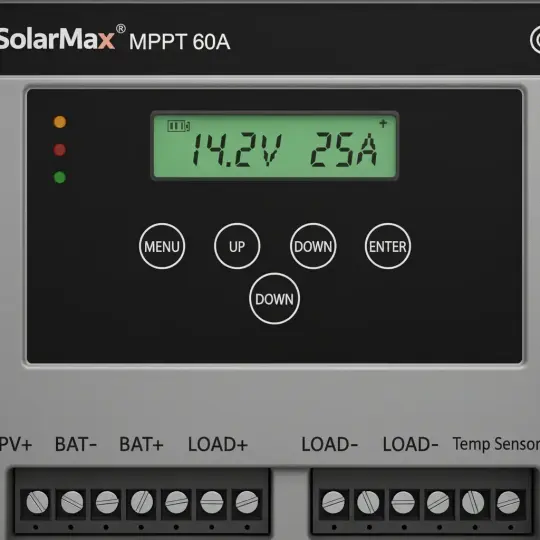Screen dimensions: 540x540
Task: Click the BAT- terminal label
Action: click(76, 444)
